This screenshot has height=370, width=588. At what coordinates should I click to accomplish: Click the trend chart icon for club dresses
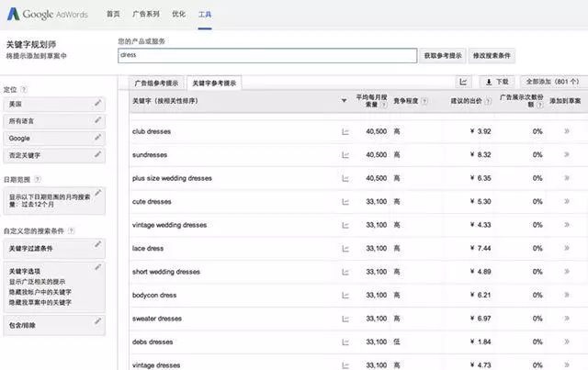click(x=345, y=131)
